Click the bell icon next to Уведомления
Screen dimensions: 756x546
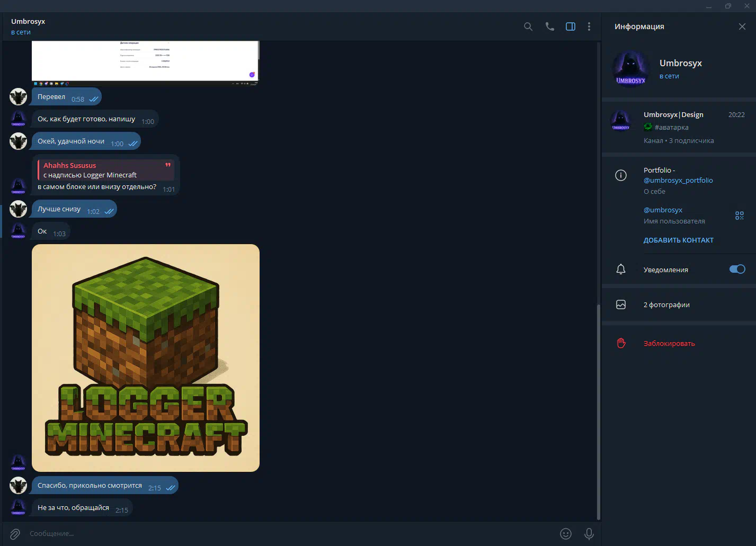(621, 270)
